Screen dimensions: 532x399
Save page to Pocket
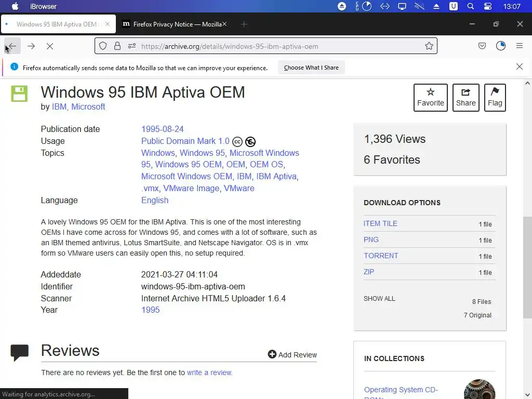point(482,46)
